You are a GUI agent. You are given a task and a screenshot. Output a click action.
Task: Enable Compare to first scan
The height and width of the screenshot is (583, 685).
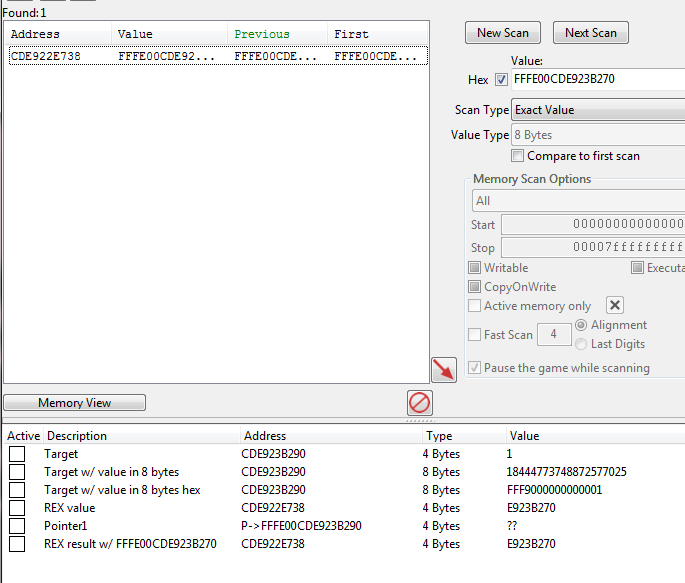coord(518,156)
